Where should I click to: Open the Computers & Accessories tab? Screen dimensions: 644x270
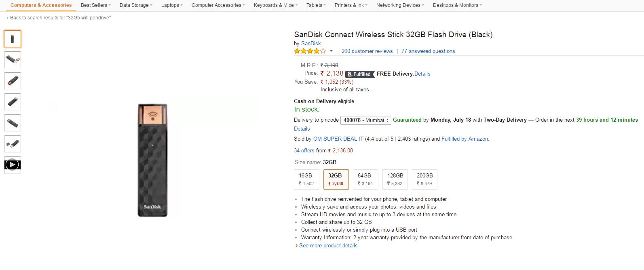pos(41,5)
